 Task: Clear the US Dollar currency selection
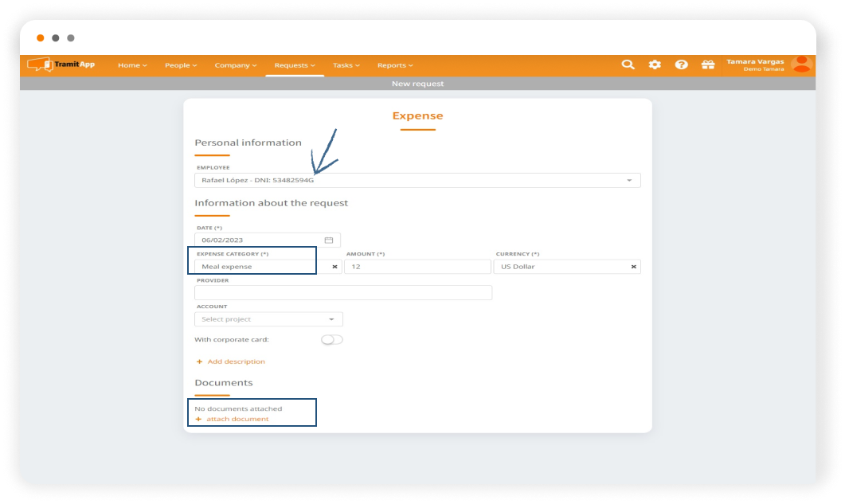(x=634, y=267)
